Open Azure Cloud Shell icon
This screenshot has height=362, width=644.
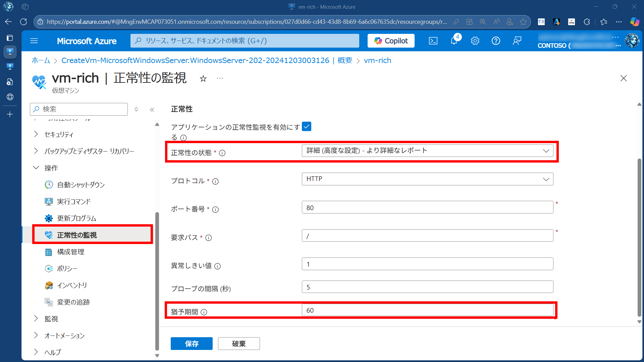(x=433, y=41)
